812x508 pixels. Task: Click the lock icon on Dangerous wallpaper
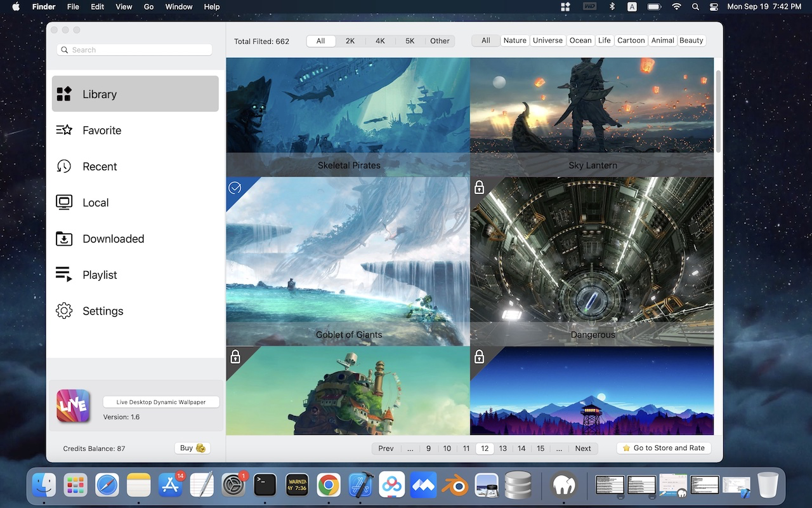[480, 187]
